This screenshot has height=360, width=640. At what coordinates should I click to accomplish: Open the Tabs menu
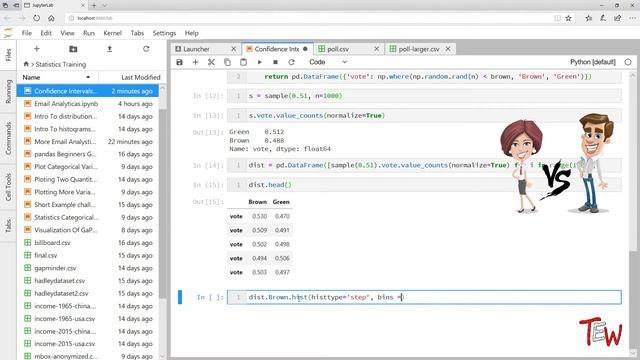[137, 33]
